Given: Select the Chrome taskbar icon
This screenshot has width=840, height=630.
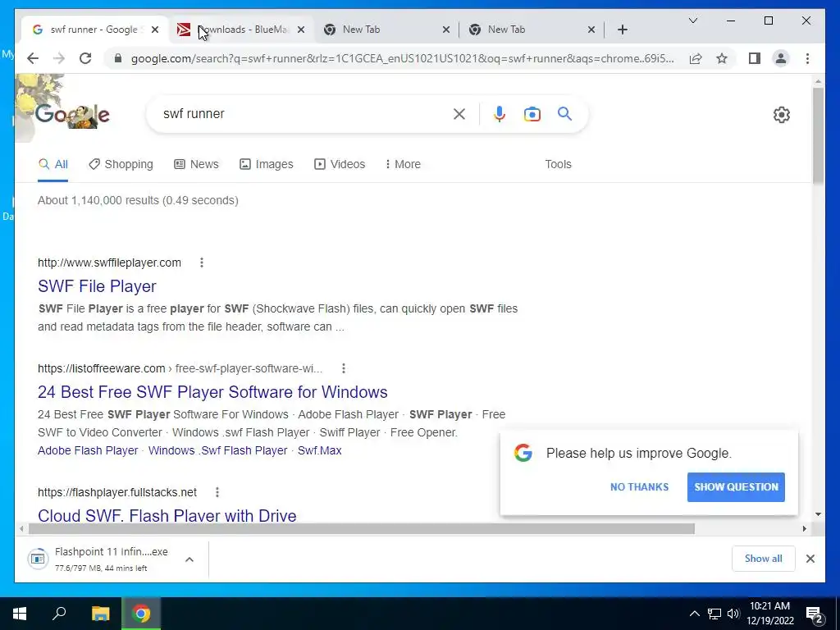Looking at the screenshot, I should point(141,614).
